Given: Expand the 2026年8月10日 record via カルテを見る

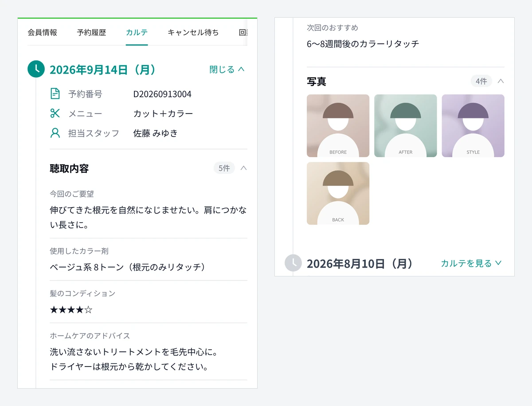Looking at the screenshot, I should pos(471,263).
